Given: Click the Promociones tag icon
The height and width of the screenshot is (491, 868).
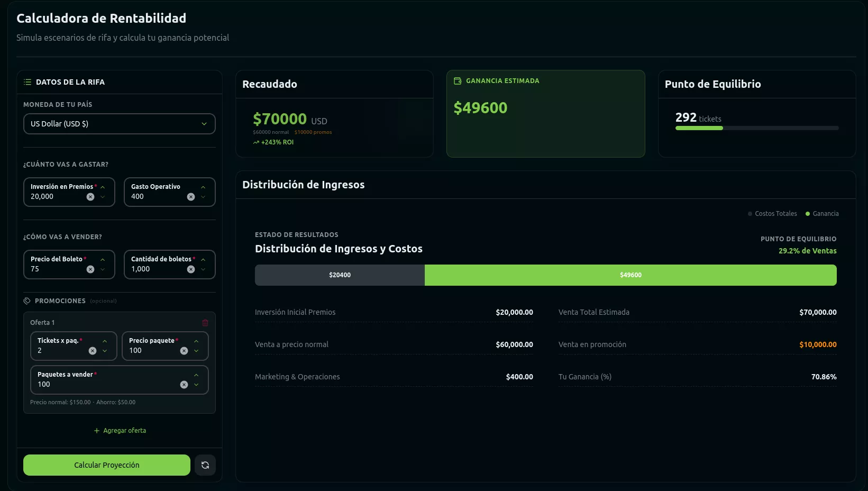Looking at the screenshot, I should point(27,301).
